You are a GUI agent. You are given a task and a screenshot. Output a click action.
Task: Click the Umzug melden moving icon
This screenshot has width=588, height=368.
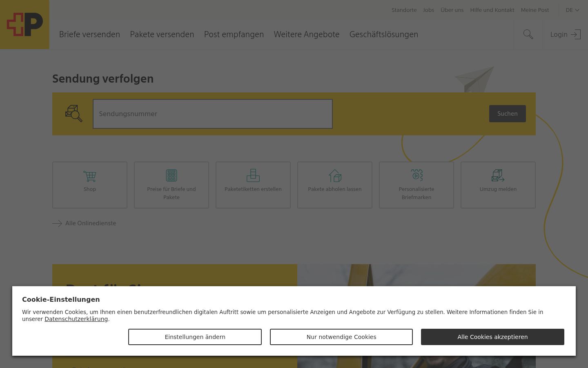click(498, 175)
